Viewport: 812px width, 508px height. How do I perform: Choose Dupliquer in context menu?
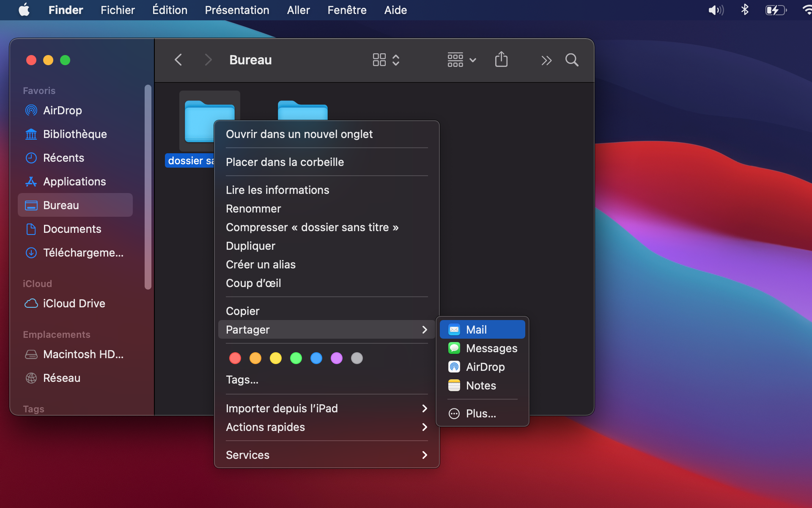pyautogui.click(x=327, y=246)
